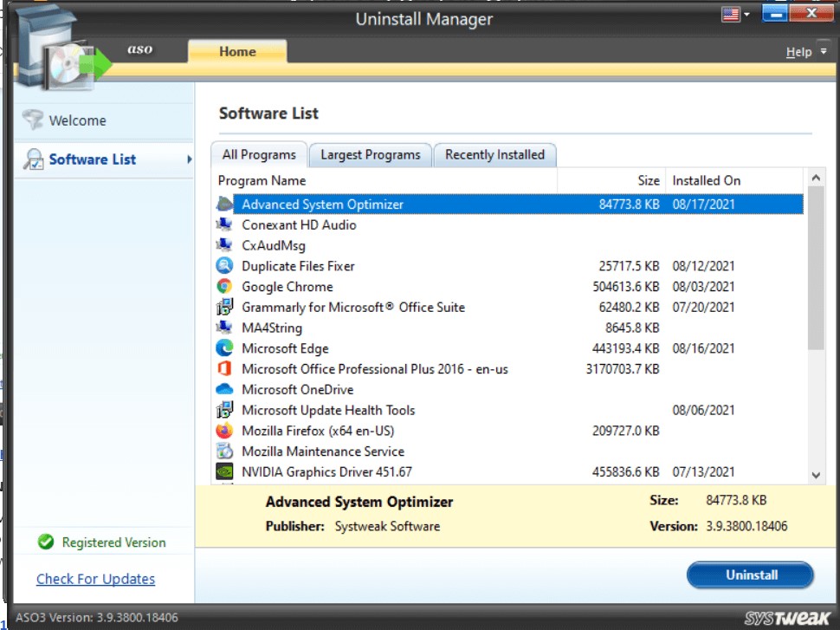Click the NVIDIA Graphics Driver icon

coord(223,471)
